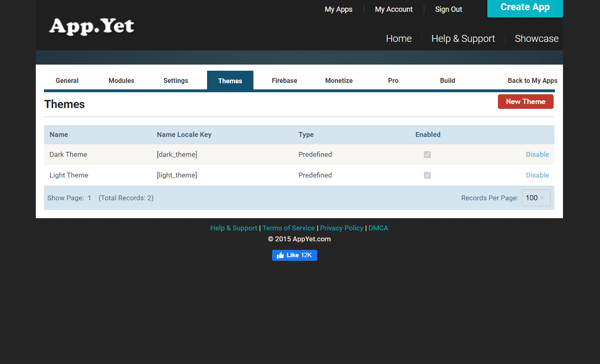
Task: Click the Name Locale Key column header
Action: click(x=184, y=134)
